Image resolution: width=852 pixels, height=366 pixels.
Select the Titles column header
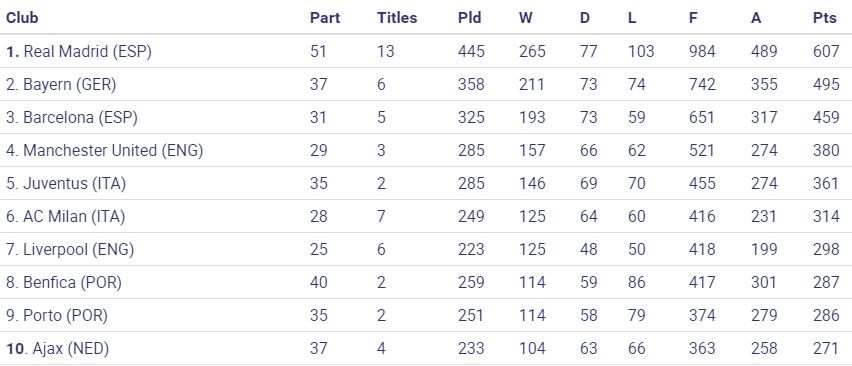[397, 18]
